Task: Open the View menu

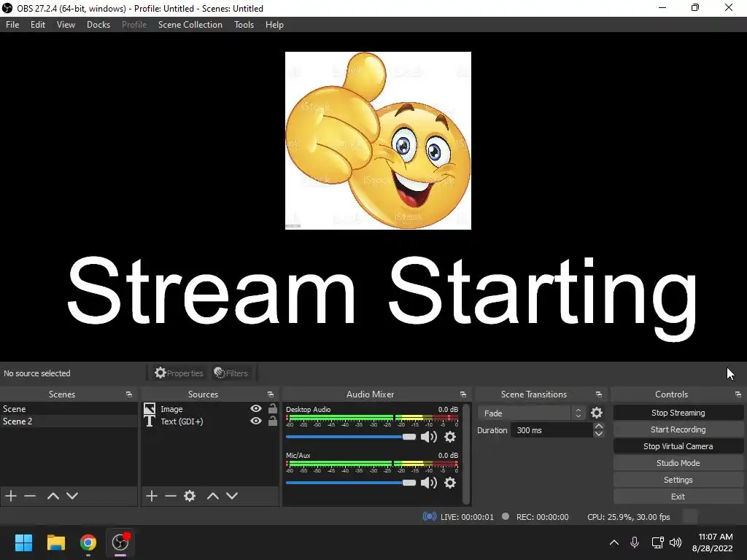Action: [x=66, y=25]
